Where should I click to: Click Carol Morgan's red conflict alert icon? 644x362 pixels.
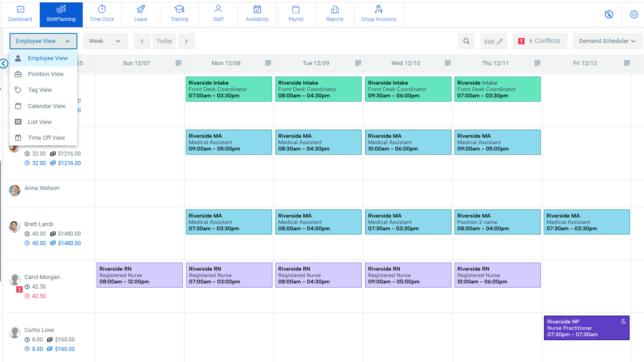pos(19,290)
